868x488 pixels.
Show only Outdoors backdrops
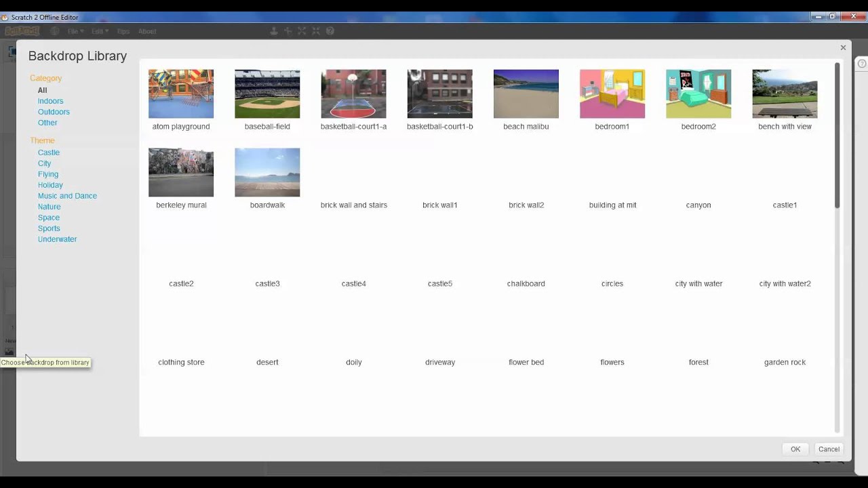click(x=54, y=112)
